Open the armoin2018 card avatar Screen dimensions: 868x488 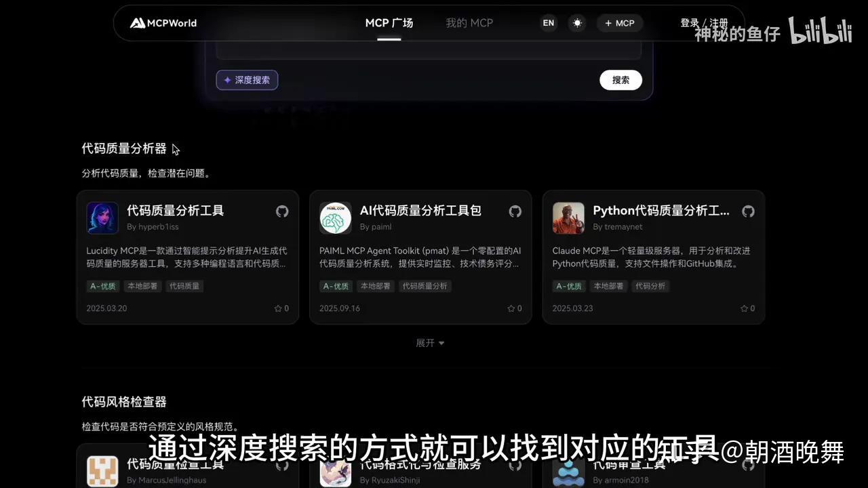tap(568, 471)
